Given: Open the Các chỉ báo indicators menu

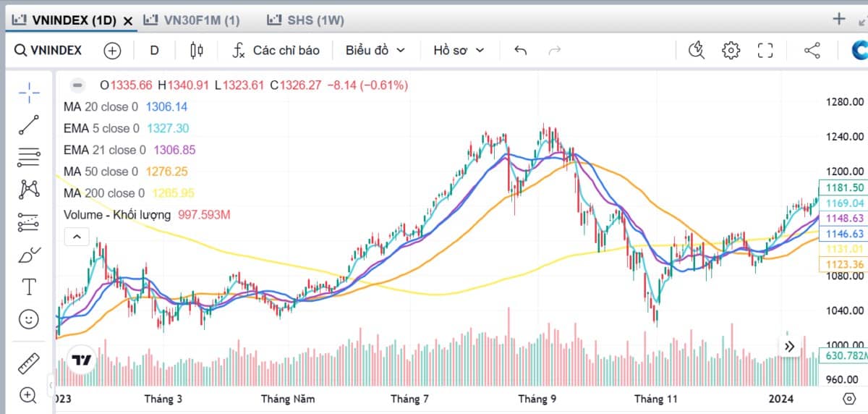Looking at the screenshot, I should click(x=276, y=51).
